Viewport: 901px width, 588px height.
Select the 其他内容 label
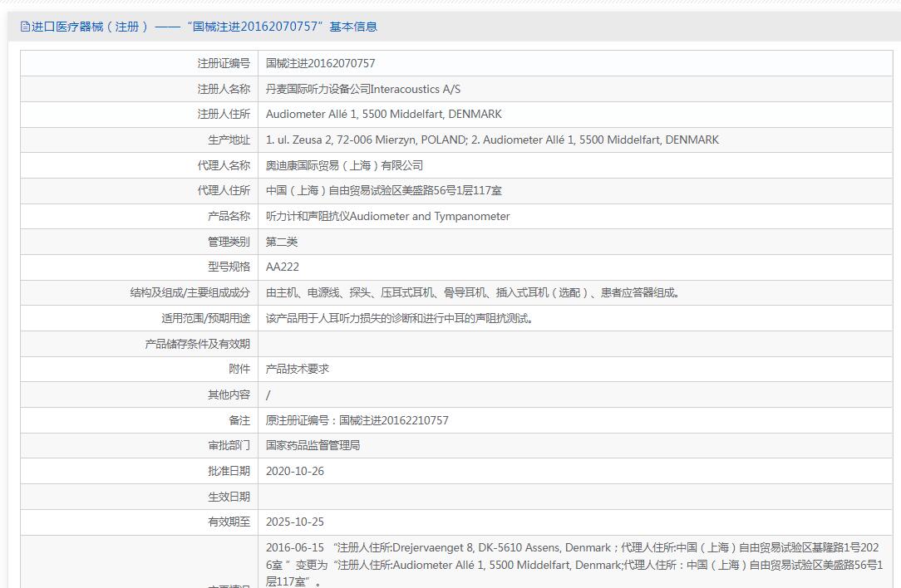tap(229, 394)
